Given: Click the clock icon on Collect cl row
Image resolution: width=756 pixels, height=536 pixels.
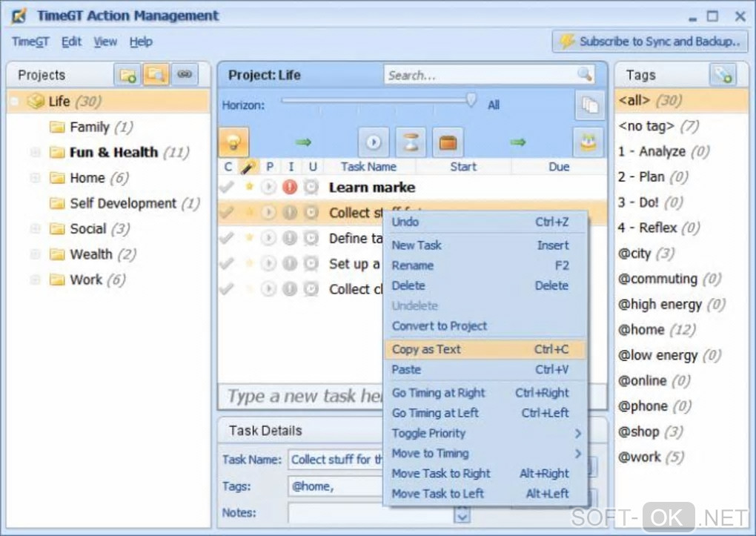Looking at the screenshot, I should (311, 288).
